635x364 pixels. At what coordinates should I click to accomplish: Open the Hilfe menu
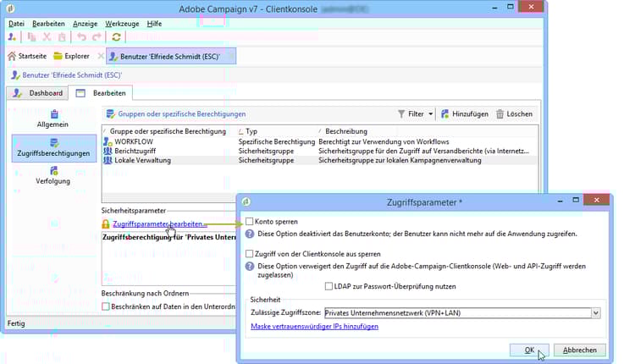pos(154,24)
